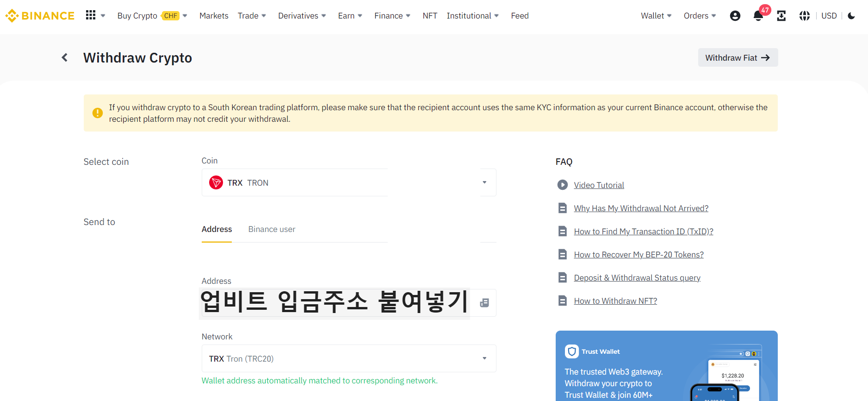Screen dimensions: 868x401
Task: Open the language globe icon
Action: [x=805, y=16]
